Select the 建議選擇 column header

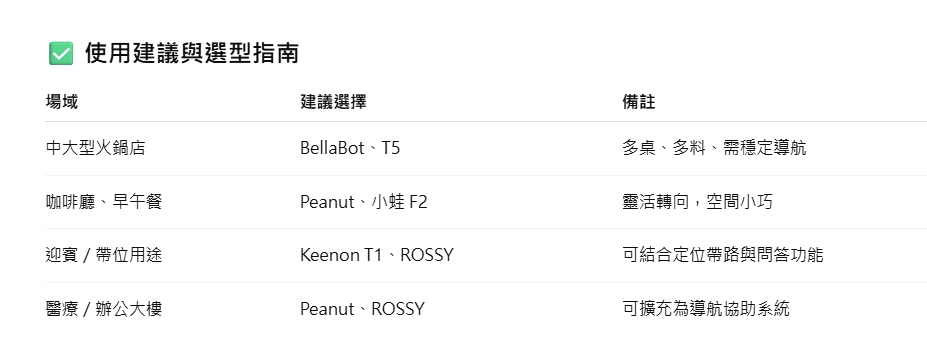[x=333, y=102]
